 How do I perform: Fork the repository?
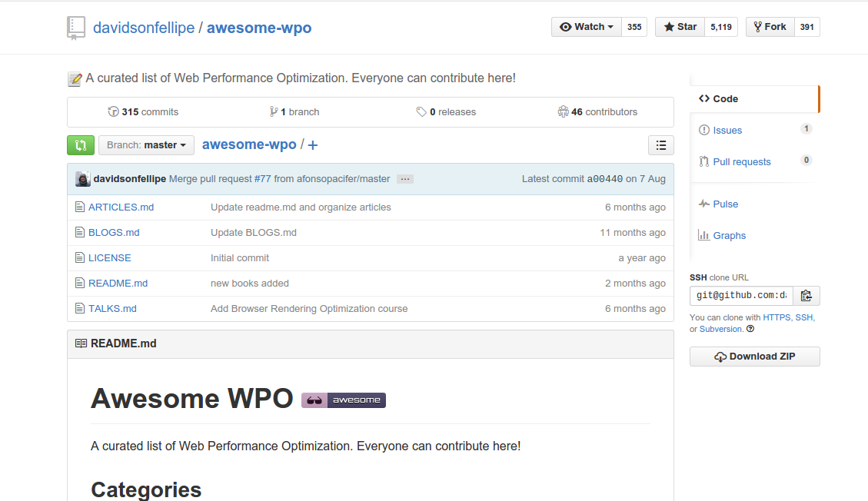click(x=770, y=27)
